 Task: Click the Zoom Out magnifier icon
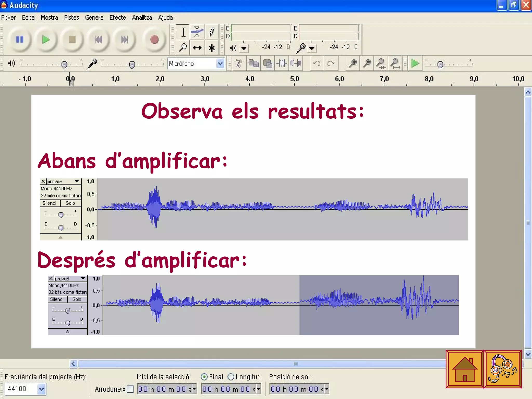(367, 63)
